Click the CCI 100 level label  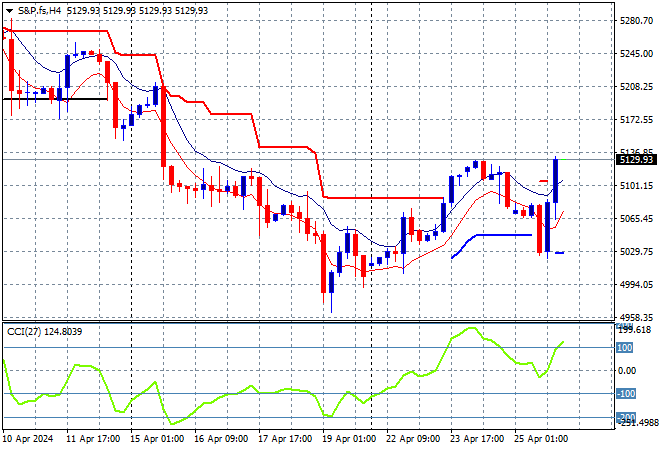[x=625, y=348]
